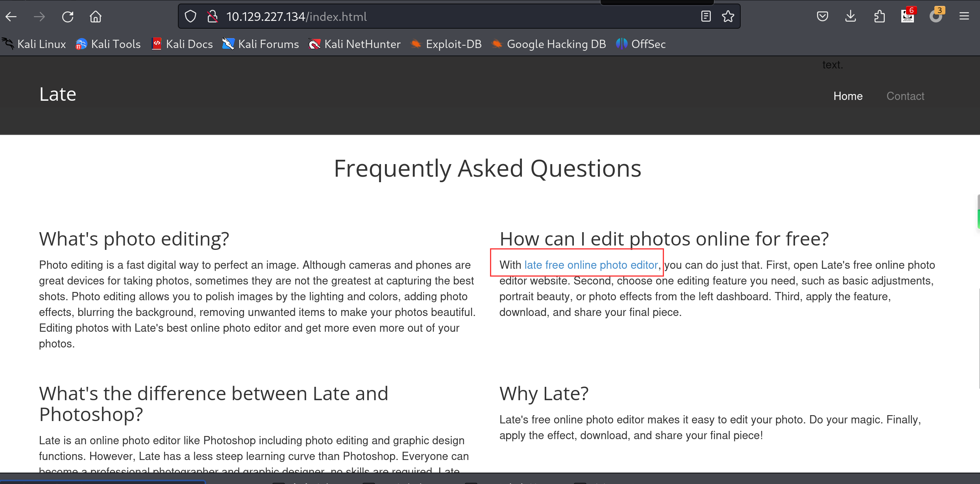Click extension icon with badge 6

point(908,17)
